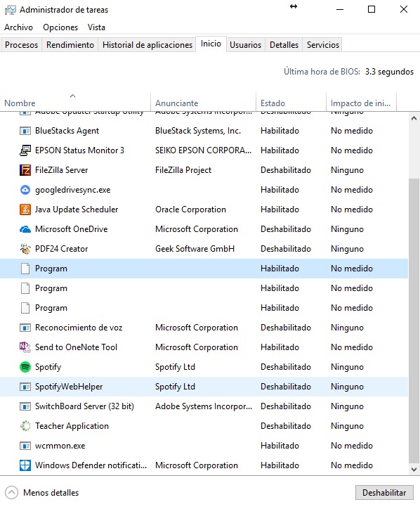Click the Oracle Corporation publisher cell
The width and height of the screenshot is (420, 509).
pos(191,210)
